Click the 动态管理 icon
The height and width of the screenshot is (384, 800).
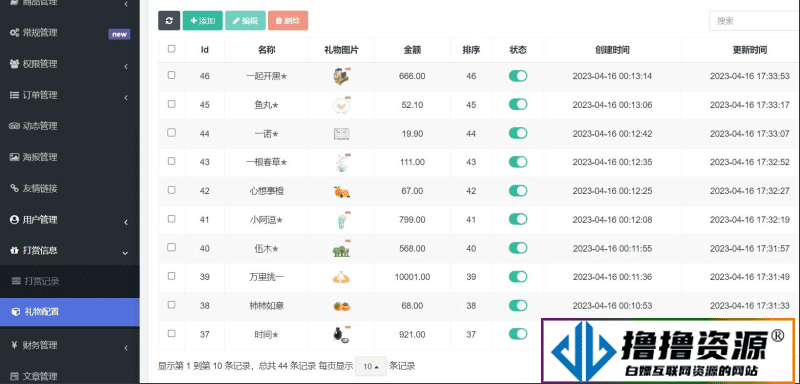coord(14,126)
